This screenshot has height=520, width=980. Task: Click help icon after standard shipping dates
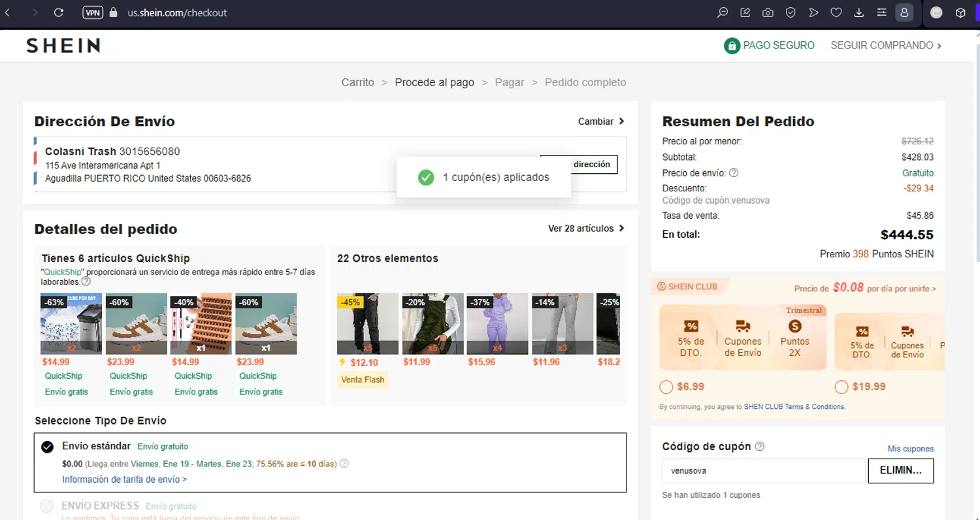(x=344, y=464)
